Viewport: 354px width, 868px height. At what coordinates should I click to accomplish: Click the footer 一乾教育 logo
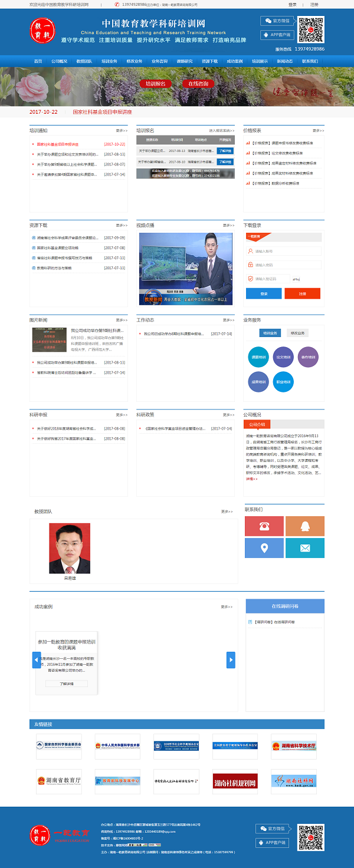[60, 834]
